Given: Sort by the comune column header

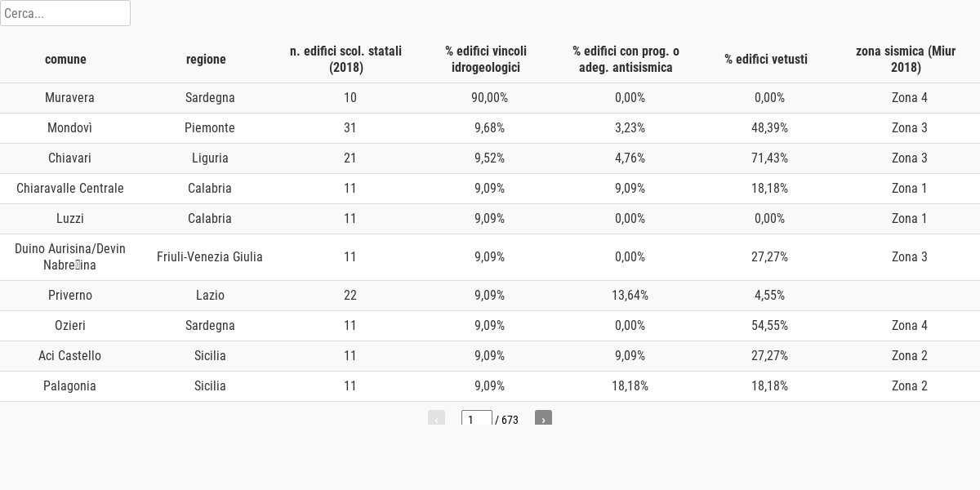Looking at the screenshot, I should point(65,59).
